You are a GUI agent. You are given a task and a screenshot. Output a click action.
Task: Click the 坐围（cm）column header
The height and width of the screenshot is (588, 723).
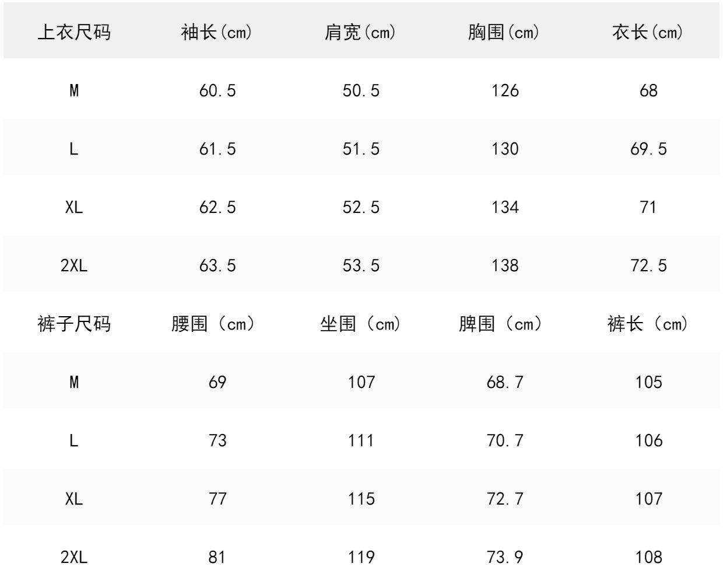coord(361,324)
